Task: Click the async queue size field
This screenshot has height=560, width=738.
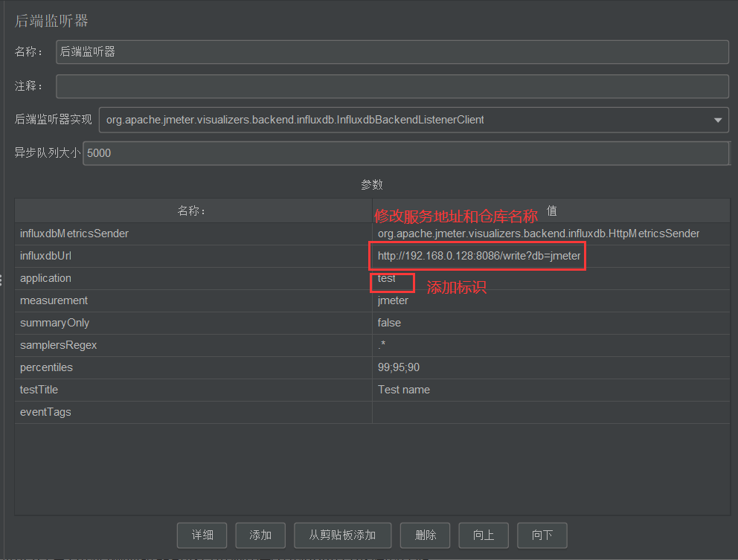Action: click(405, 153)
